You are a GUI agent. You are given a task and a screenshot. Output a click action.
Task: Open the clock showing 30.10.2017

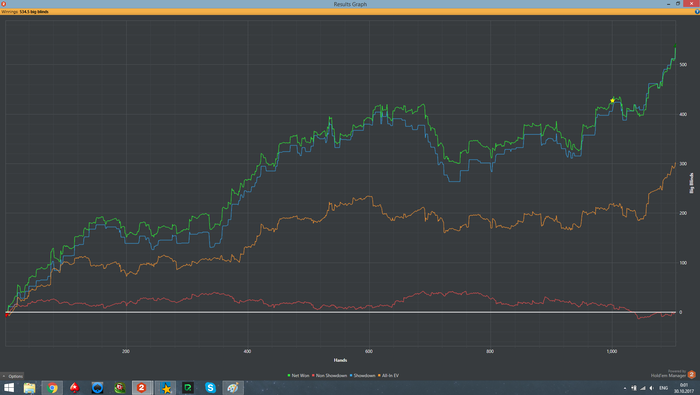[x=684, y=388]
